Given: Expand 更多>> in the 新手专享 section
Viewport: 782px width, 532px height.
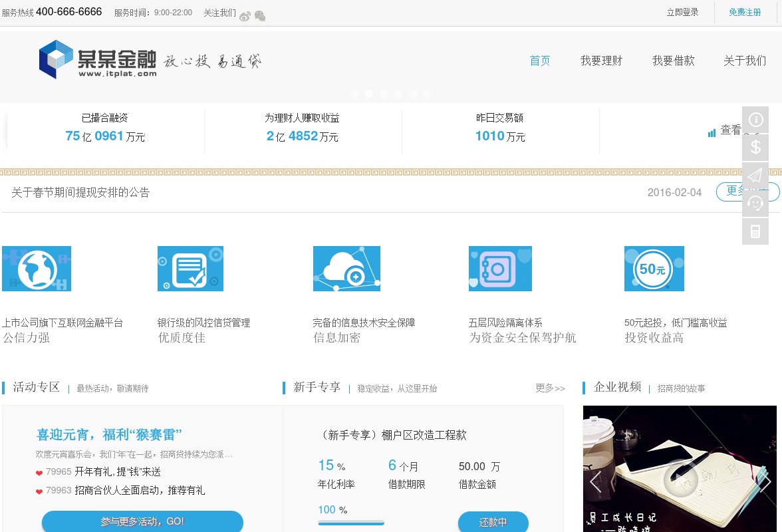Looking at the screenshot, I should coord(550,388).
